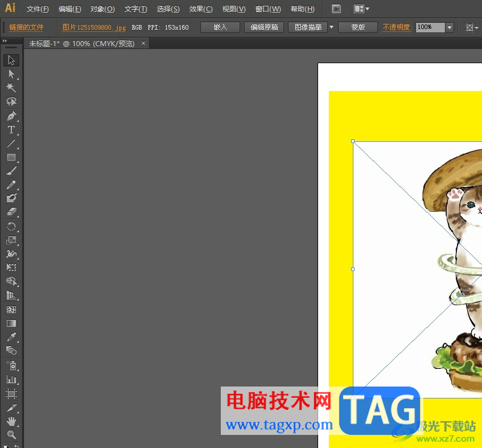Select the Perspective Grid tool
This screenshot has width=482, height=448.
(x=11, y=295)
